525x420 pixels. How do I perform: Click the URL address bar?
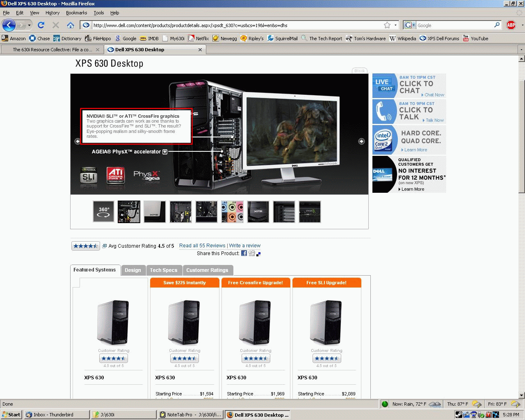coord(237,25)
